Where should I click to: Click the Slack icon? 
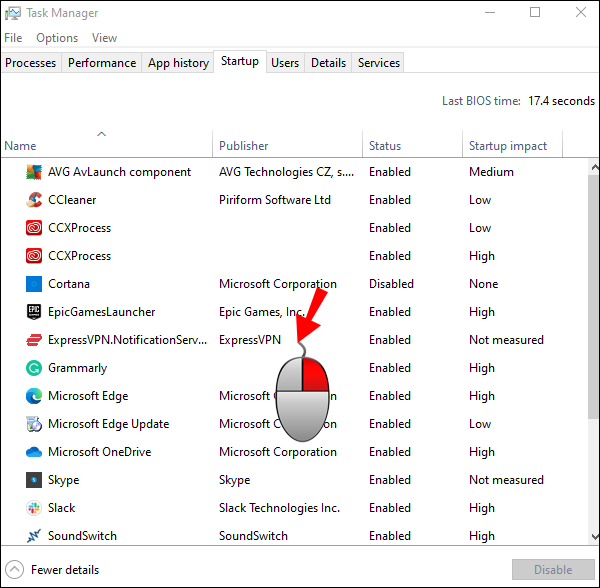tap(34, 508)
